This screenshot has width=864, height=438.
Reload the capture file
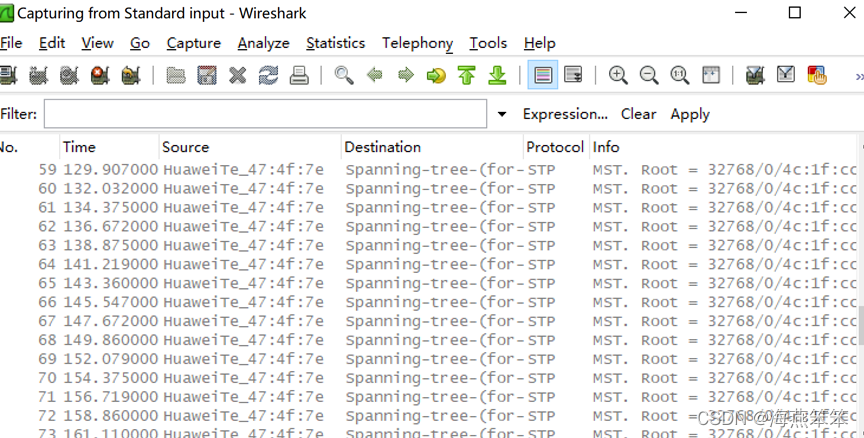point(268,75)
